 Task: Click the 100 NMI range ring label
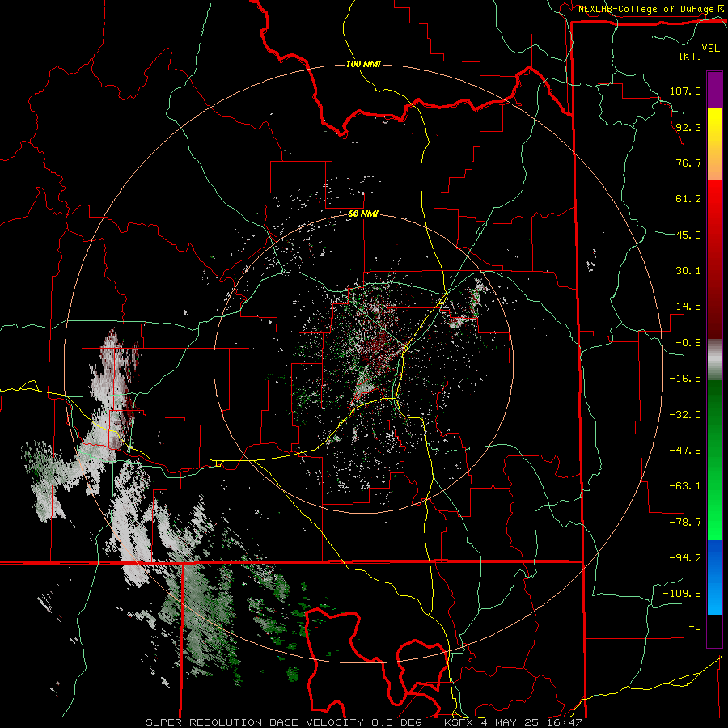coord(363,64)
